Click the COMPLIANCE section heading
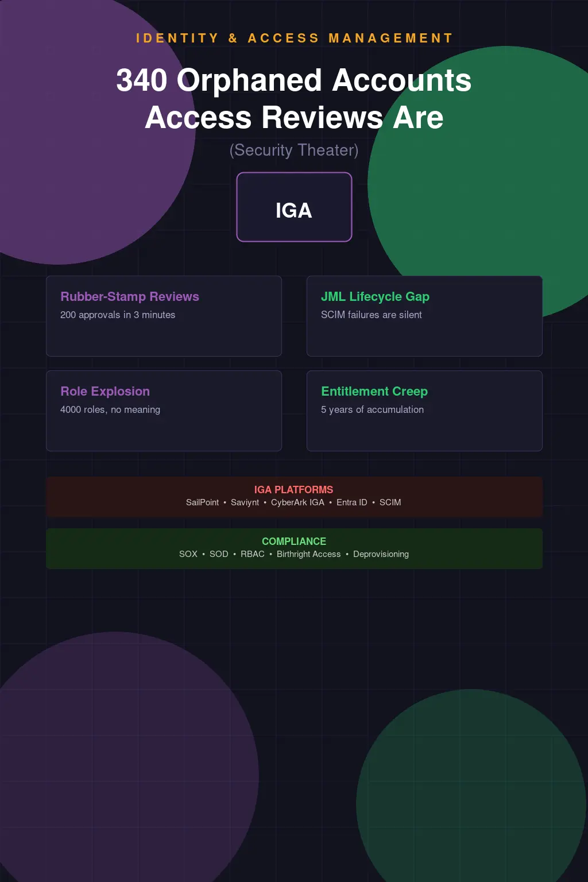Screen dimensions: 588x882 [x=294, y=541]
